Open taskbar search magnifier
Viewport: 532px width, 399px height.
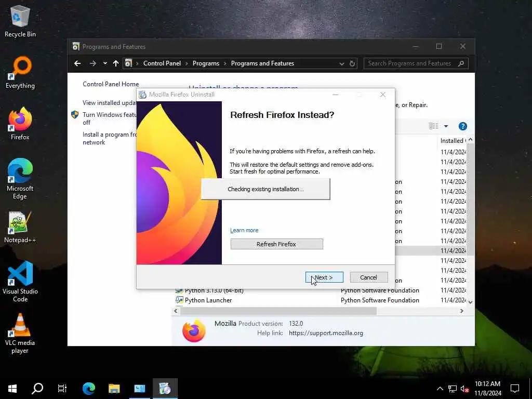click(x=37, y=388)
